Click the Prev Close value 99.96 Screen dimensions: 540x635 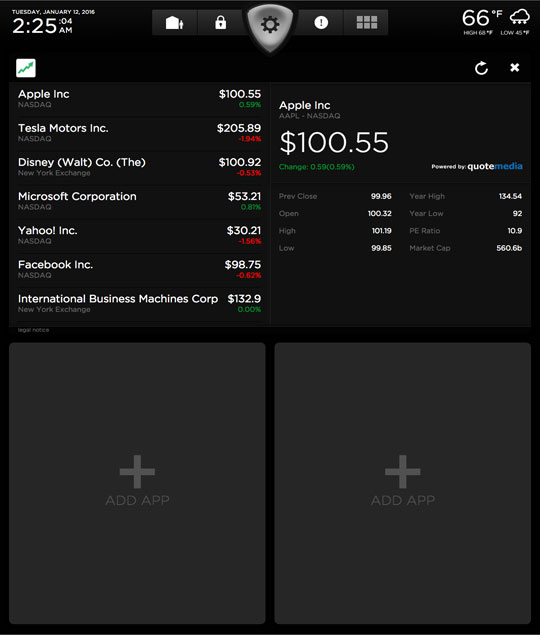(381, 196)
